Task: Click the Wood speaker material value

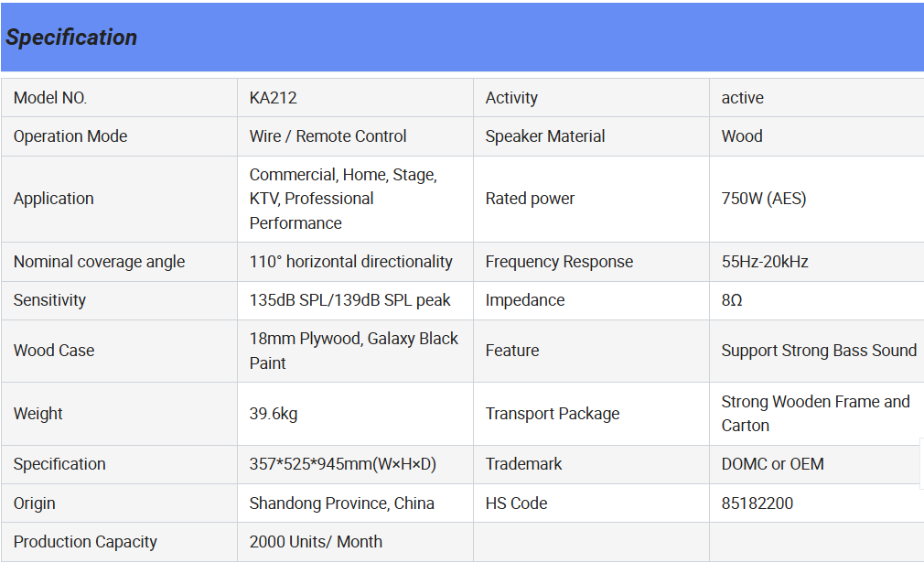Action: point(741,136)
